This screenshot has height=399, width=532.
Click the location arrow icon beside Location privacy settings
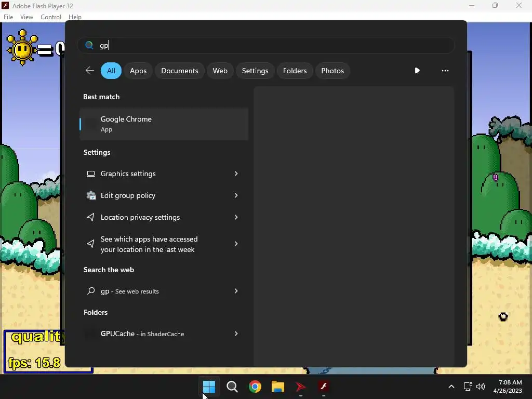pos(90,217)
